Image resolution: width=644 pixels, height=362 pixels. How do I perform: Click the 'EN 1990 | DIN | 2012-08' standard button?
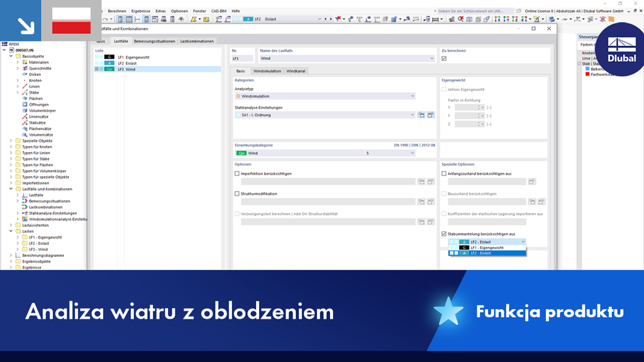point(415,145)
